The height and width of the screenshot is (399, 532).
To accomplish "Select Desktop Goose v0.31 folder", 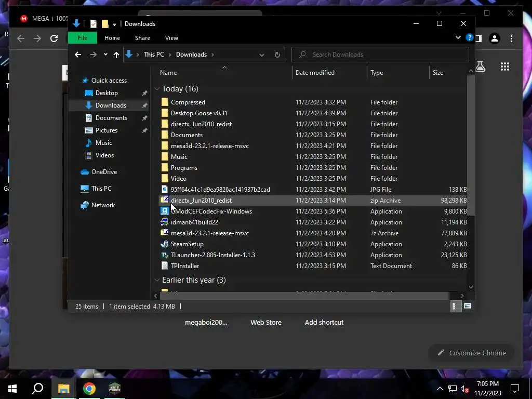I will [x=199, y=113].
